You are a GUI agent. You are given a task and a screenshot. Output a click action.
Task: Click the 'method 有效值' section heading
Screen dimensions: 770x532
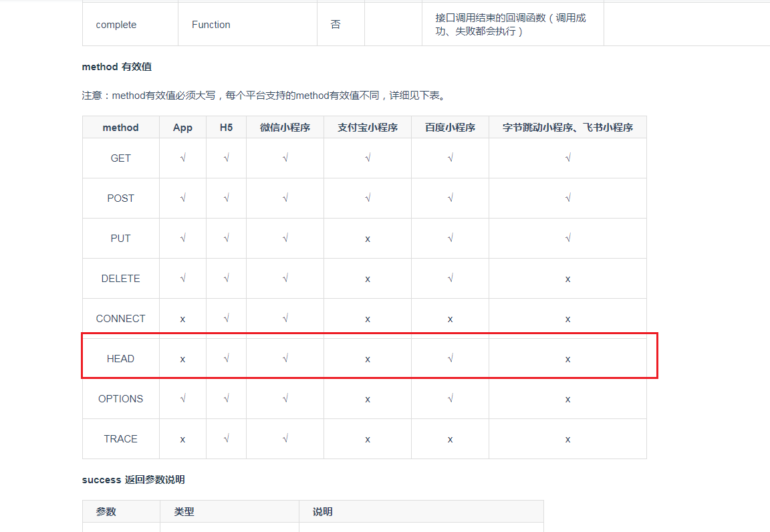pyautogui.click(x=116, y=67)
